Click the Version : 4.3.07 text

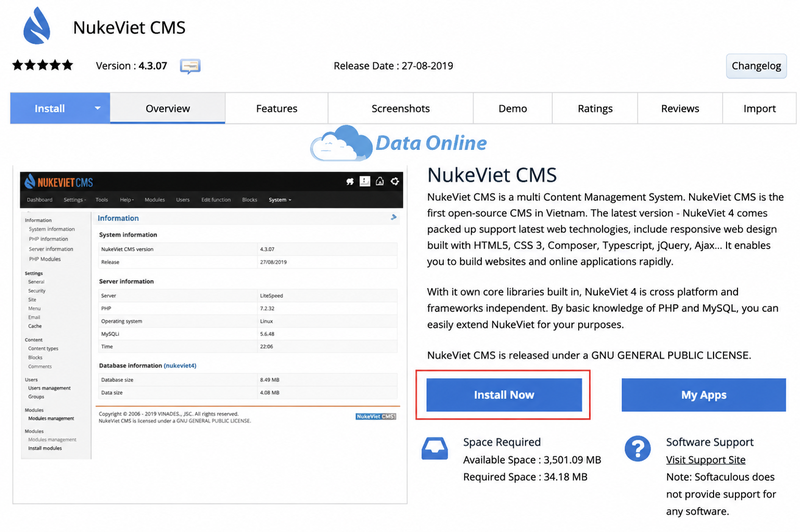tap(131, 66)
